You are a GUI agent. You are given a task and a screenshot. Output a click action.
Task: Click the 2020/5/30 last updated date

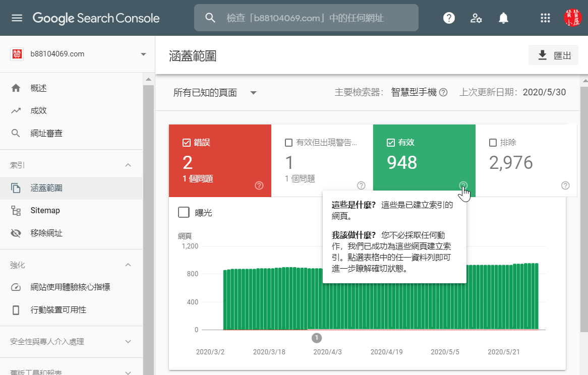tap(544, 92)
